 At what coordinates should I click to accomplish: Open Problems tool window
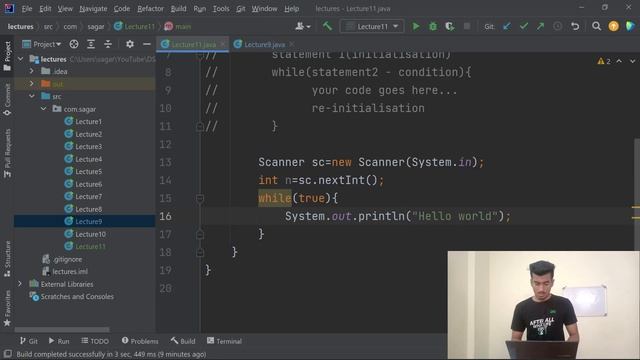[140, 341]
